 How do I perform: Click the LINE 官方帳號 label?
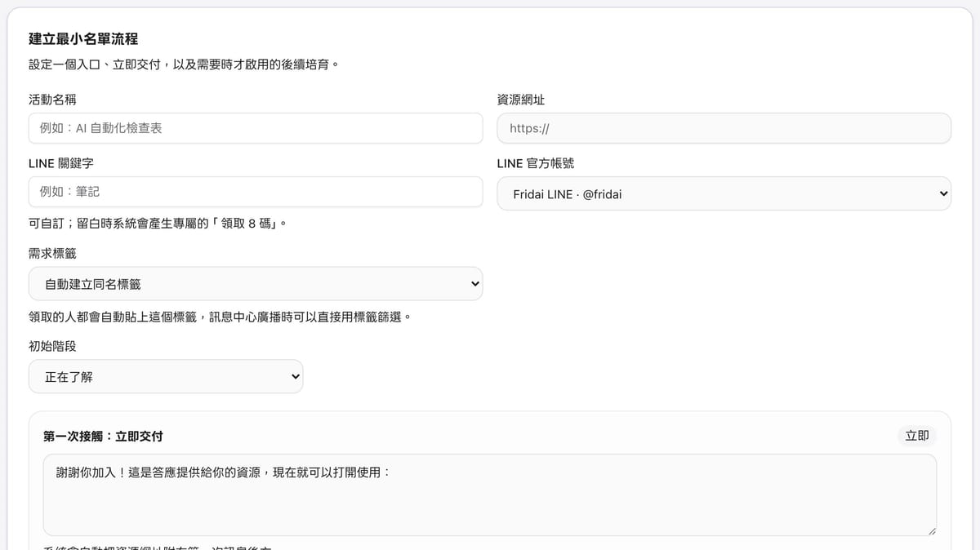pyautogui.click(x=536, y=163)
